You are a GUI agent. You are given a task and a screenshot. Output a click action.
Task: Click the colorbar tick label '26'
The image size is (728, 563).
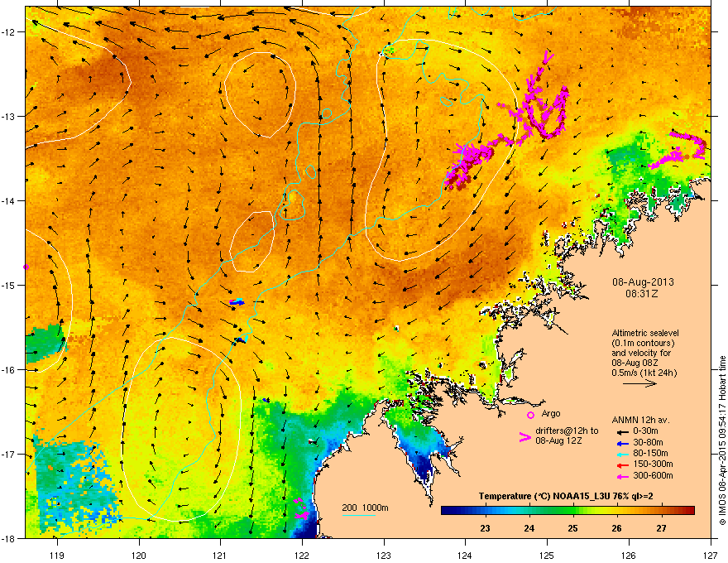tap(617, 528)
